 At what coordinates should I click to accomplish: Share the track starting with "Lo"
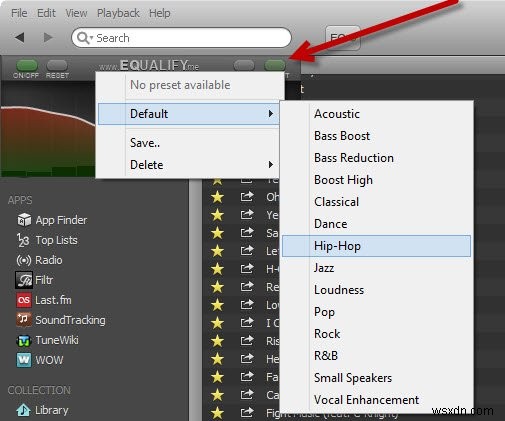point(247,305)
